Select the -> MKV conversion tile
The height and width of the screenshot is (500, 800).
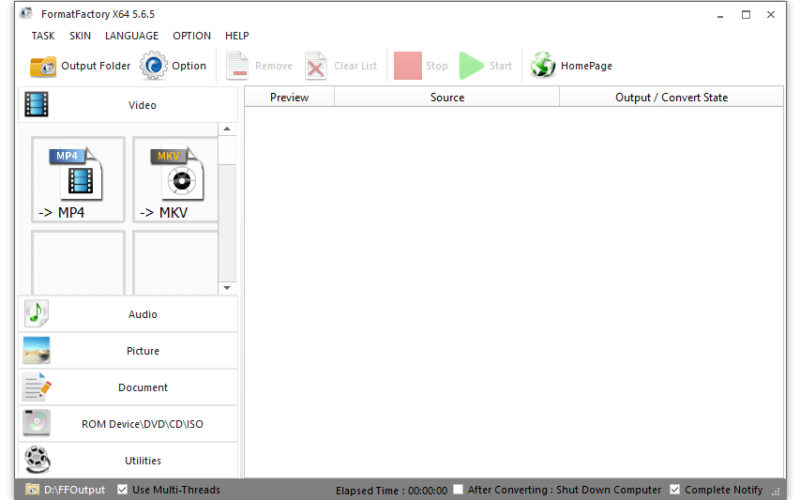click(x=176, y=180)
